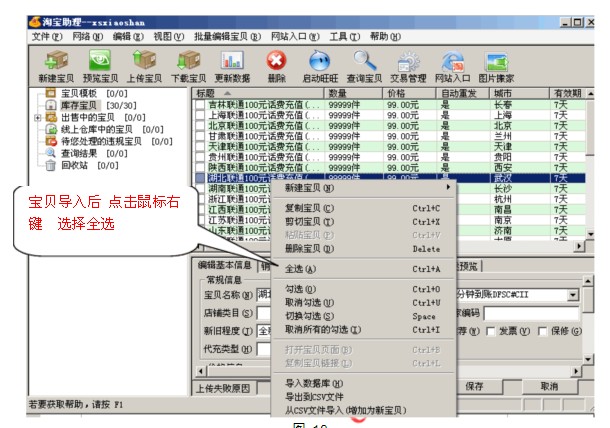Viewport: 610px width, 428px height.
Task: Open the 文件 menu
Action: coord(47,37)
